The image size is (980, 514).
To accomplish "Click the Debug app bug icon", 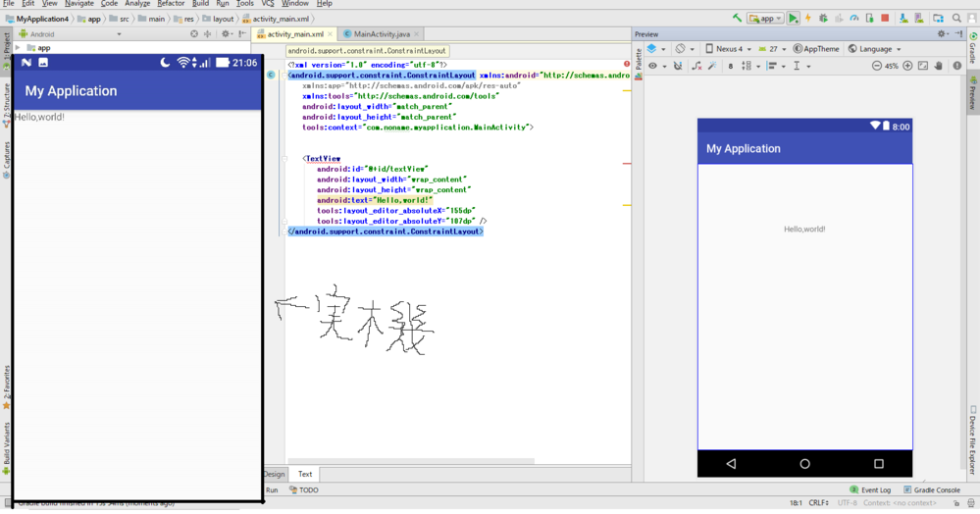I will pos(823,19).
